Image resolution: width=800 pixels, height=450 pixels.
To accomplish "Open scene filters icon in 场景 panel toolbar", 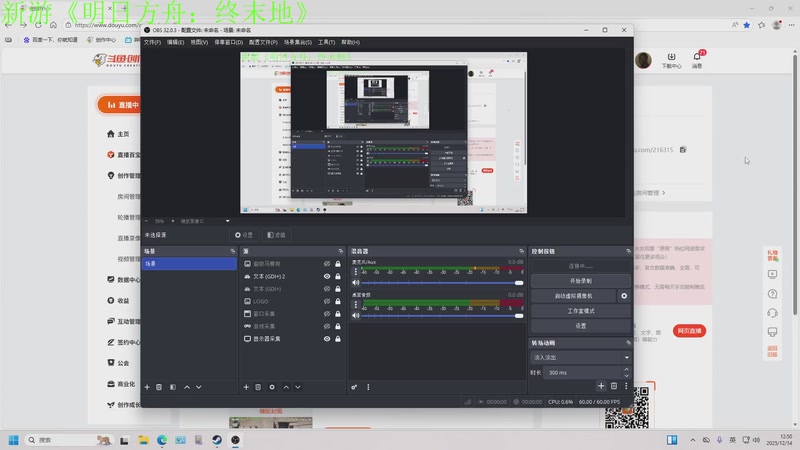I will click(x=173, y=387).
